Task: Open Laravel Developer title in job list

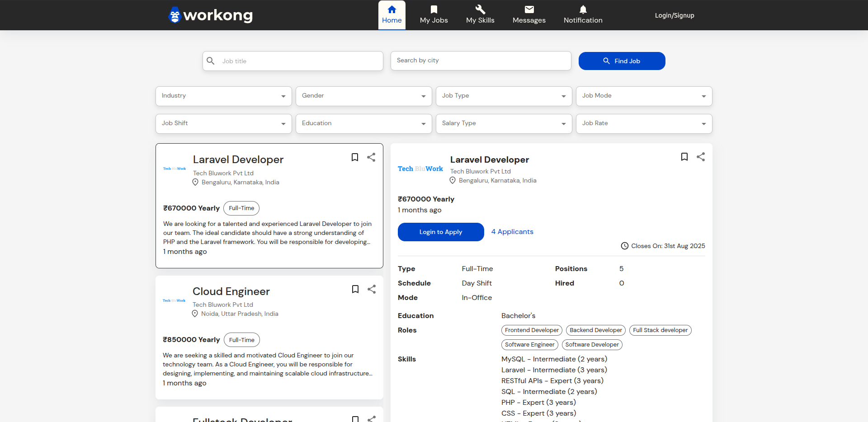Action: pyautogui.click(x=238, y=159)
